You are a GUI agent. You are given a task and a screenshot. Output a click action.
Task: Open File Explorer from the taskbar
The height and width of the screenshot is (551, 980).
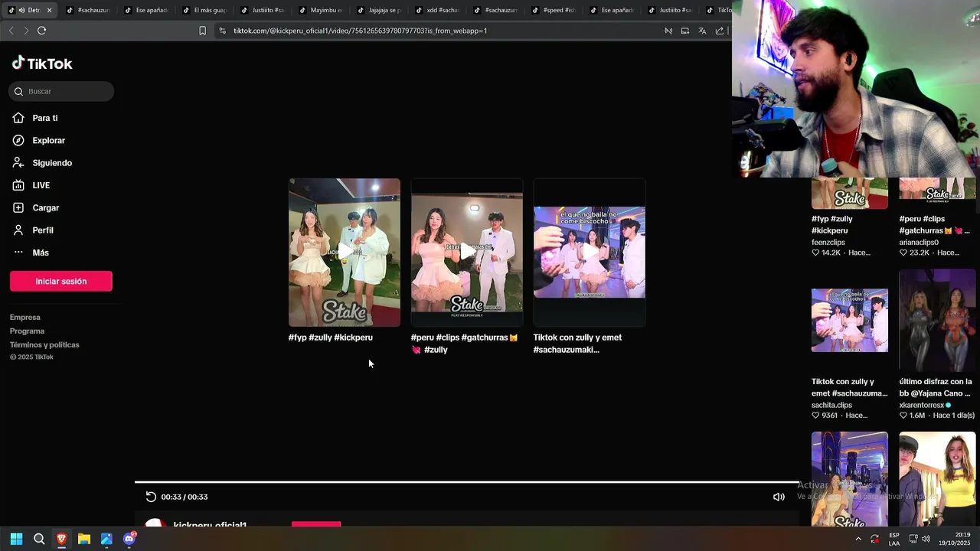coord(84,539)
